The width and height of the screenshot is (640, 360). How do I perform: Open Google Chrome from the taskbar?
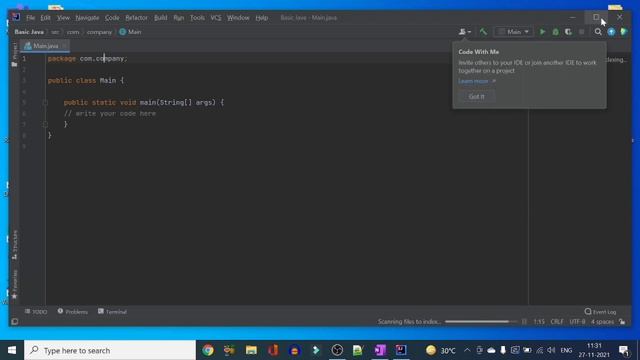pyautogui.click(x=208, y=350)
